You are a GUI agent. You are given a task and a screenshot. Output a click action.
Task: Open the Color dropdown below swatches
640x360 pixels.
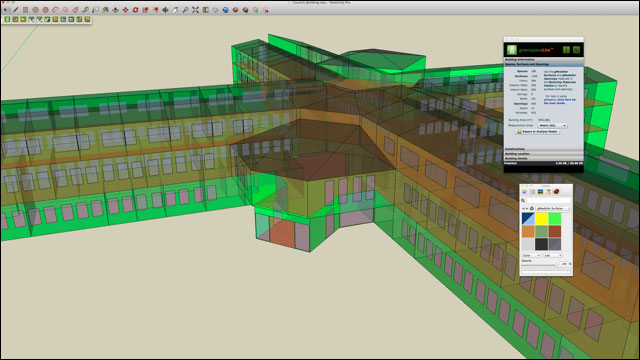pos(531,256)
